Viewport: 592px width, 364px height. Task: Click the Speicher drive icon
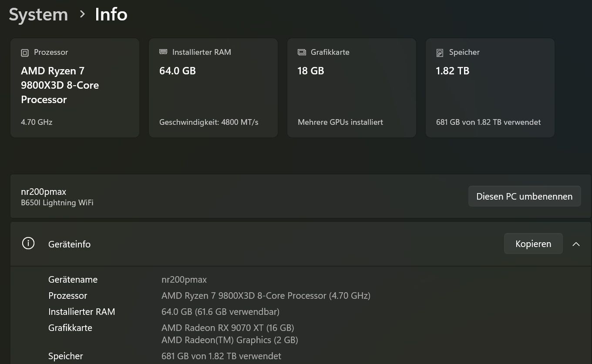[440, 53]
